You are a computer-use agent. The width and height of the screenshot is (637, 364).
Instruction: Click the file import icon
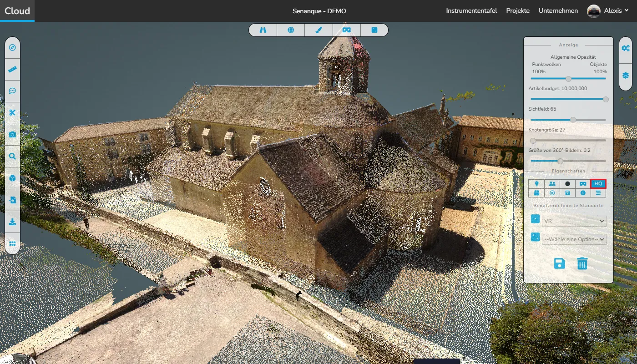(12, 200)
